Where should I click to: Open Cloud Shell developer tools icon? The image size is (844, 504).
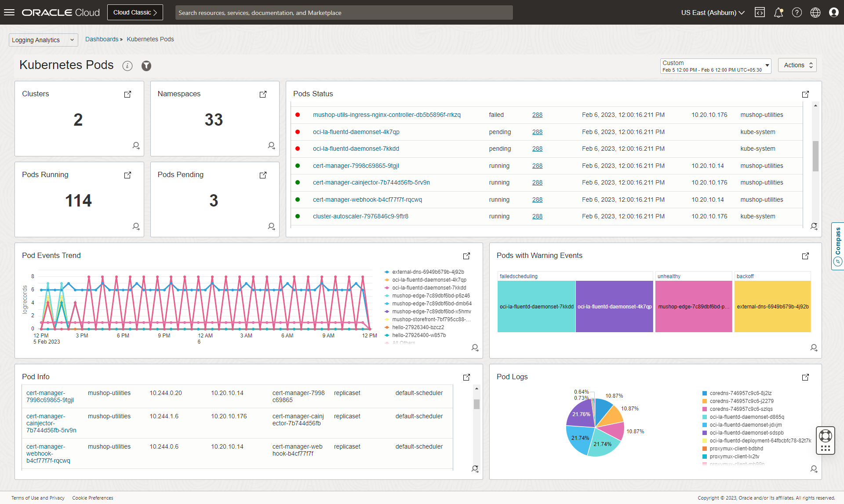760,12
